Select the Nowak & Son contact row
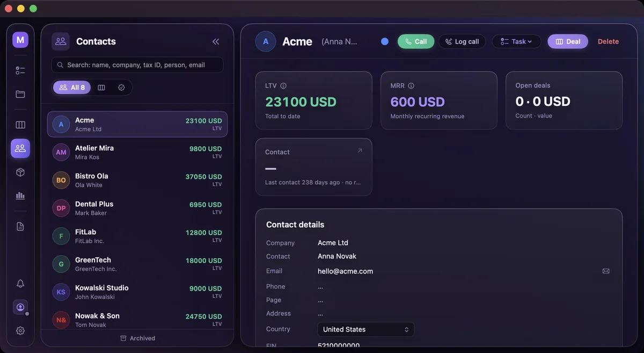The image size is (644, 353). (137, 319)
